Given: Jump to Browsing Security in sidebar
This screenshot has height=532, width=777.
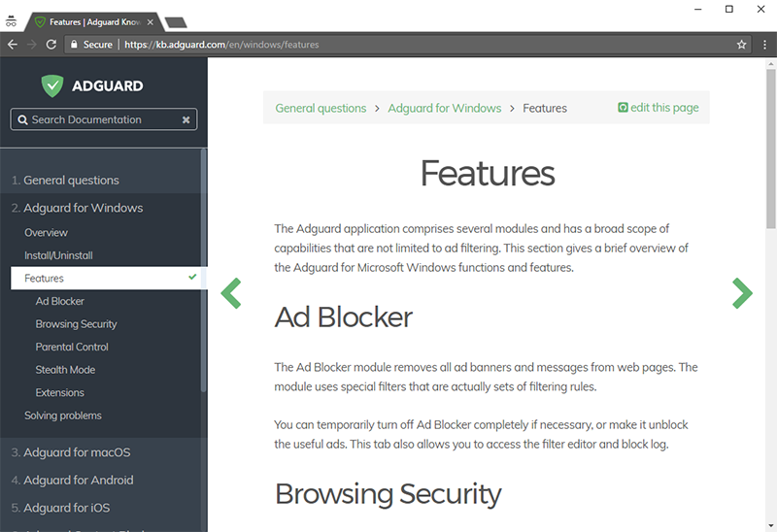Looking at the screenshot, I should 76,324.
